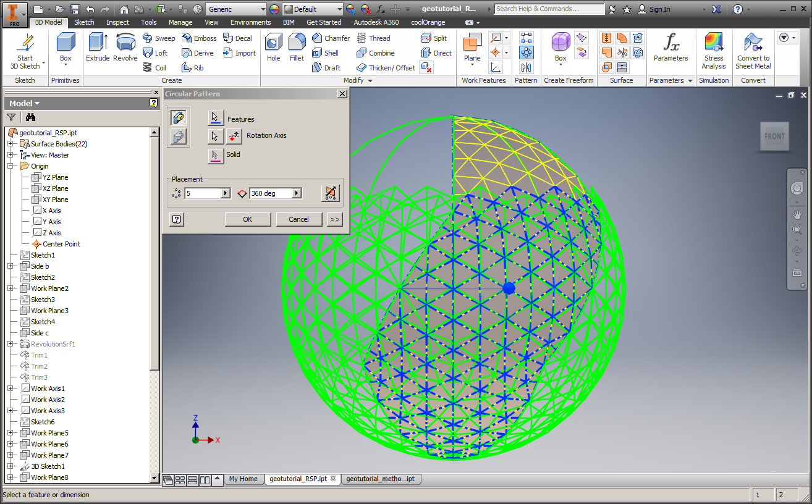Select the Fillet tool
Image resolution: width=812 pixels, height=504 pixels.
click(x=297, y=48)
